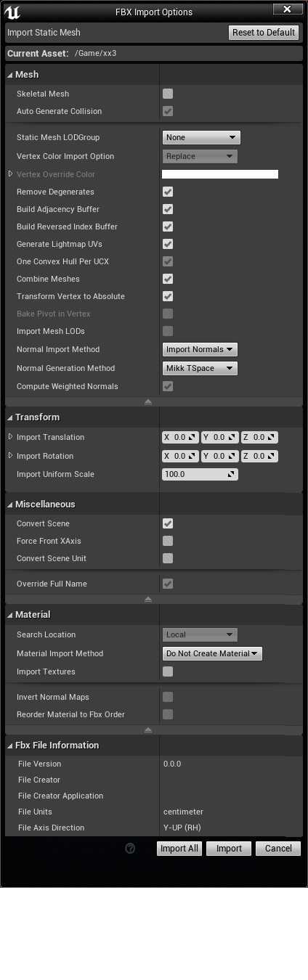The height and width of the screenshot is (980, 308).
Task: Expand Import Translation property
Action: [10, 437]
